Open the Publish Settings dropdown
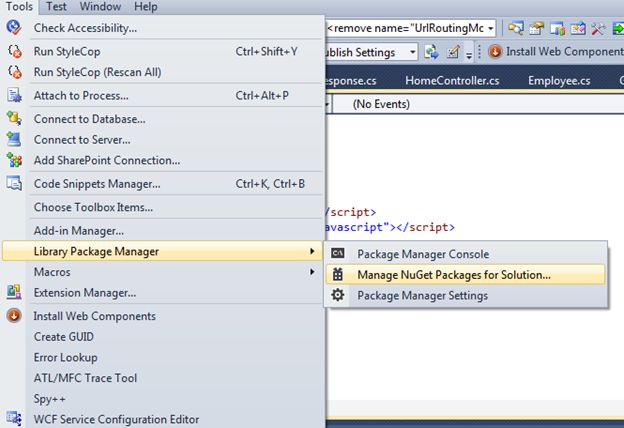Image resolution: width=624 pixels, height=428 pixels. point(412,52)
